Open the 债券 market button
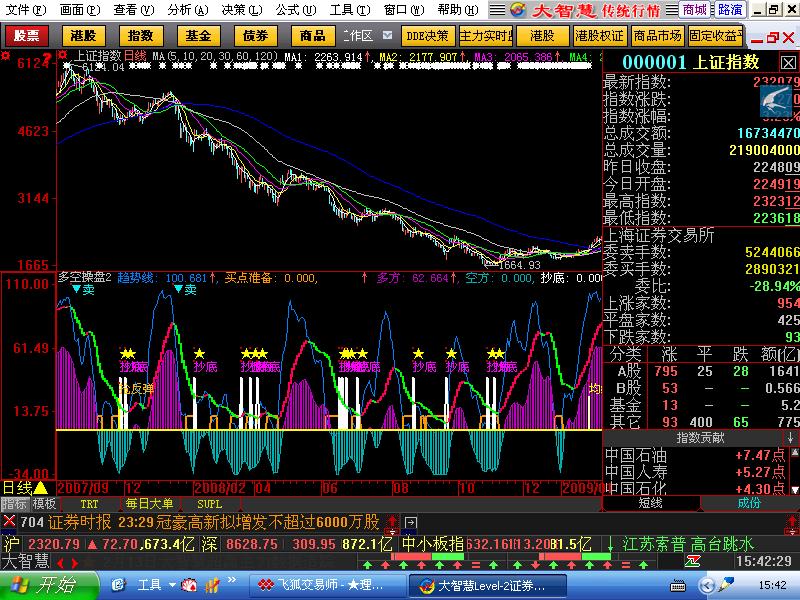 click(x=256, y=36)
